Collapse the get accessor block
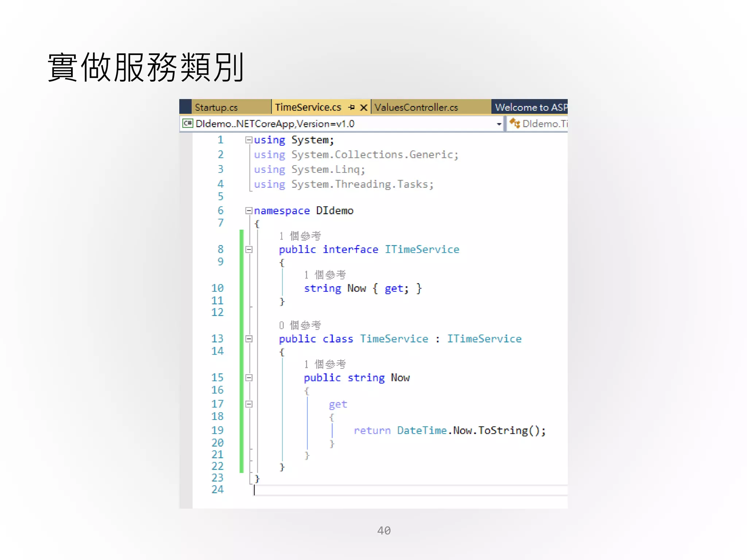747x560 pixels. [249, 404]
